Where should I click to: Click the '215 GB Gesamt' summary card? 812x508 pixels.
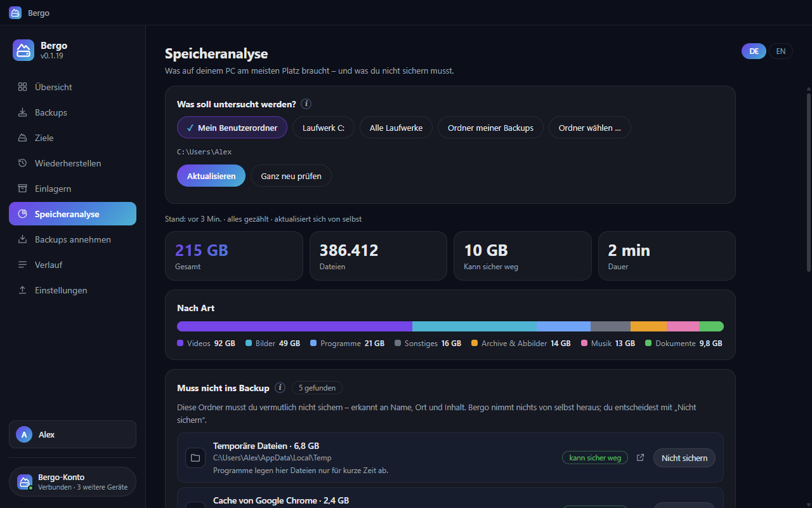tap(234, 256)
